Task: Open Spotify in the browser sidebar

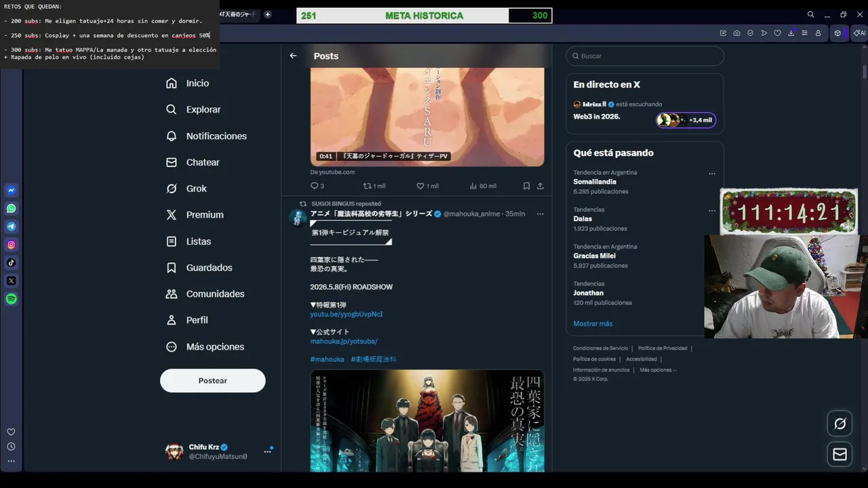Action: pyautogui.click(x=12, y=299)
